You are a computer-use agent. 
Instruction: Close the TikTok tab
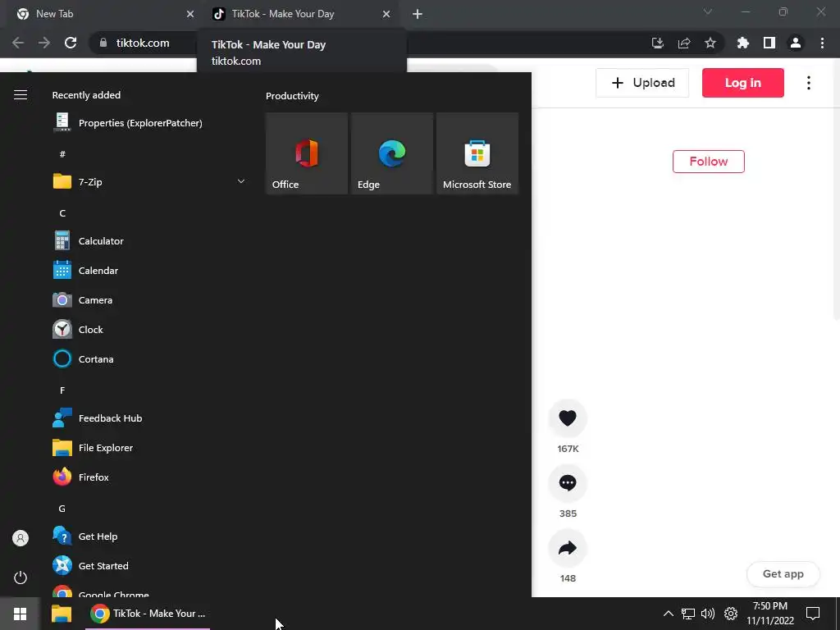pos(386,14)
